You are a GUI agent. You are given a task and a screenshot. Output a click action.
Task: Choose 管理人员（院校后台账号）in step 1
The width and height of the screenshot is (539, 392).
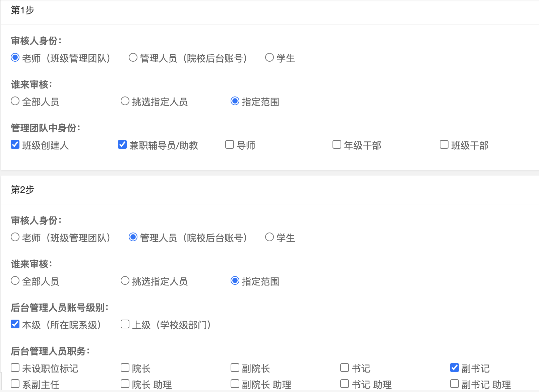pos(133,58)
